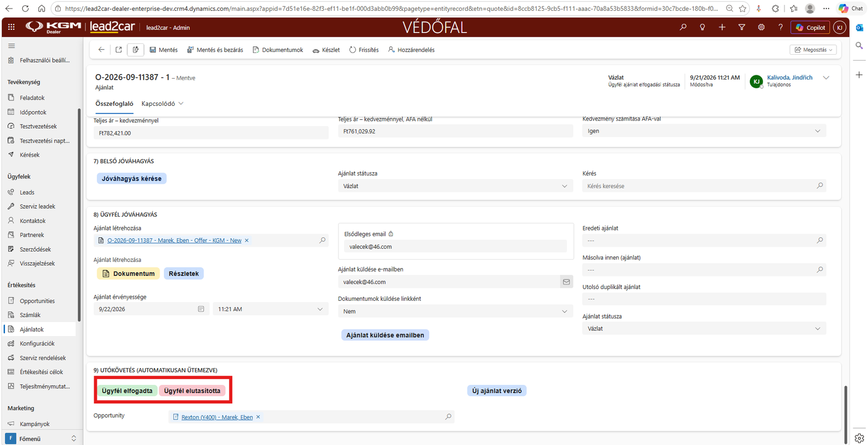This screenshot has width=868, height=445.
Task: Bookmark the page with the star icon
Action: pyautogui.click(x=743, y=9)
